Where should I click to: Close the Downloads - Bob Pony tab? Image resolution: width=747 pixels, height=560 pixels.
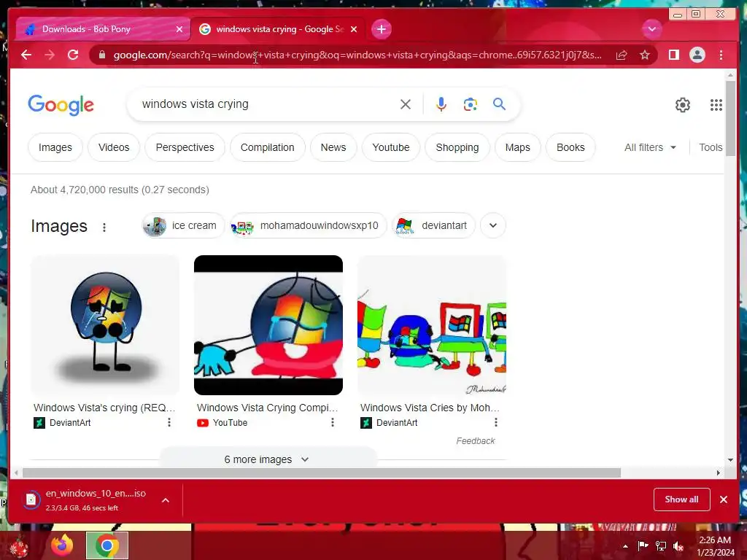(179, 29)
